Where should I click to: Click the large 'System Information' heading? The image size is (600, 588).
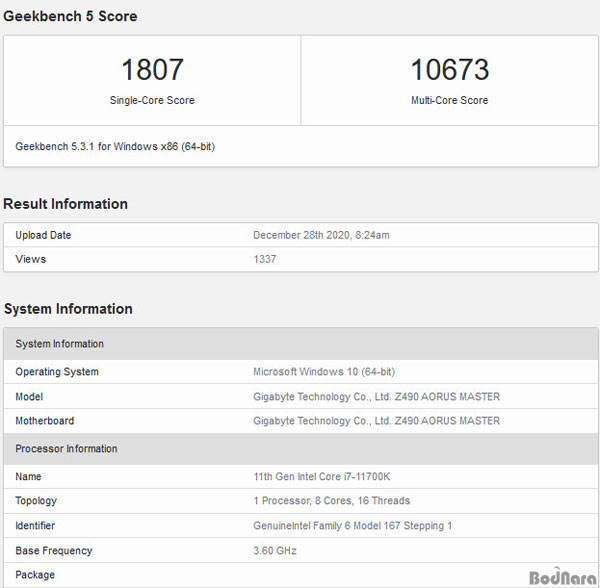click(x=68, y=309)
